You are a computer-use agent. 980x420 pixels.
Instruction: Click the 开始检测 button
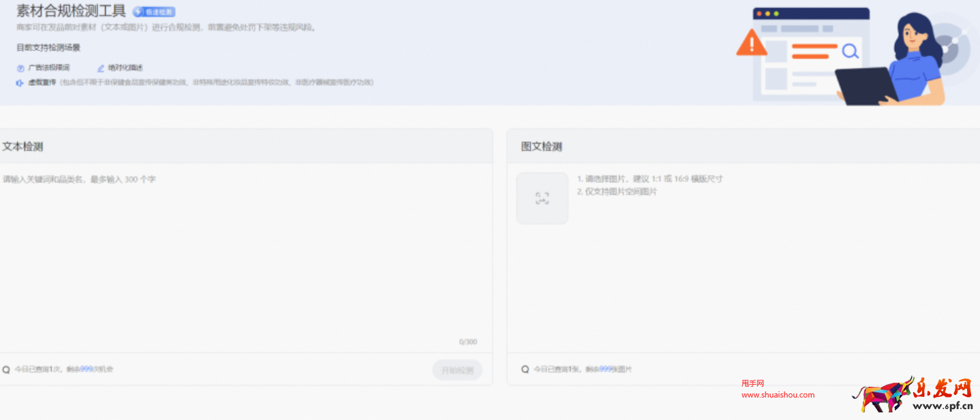point(457,370)
